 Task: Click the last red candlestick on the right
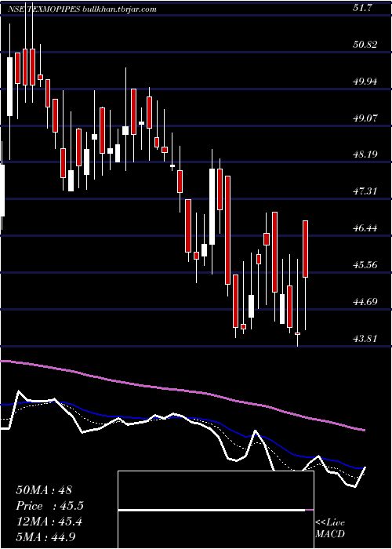[x=305, y=249]
